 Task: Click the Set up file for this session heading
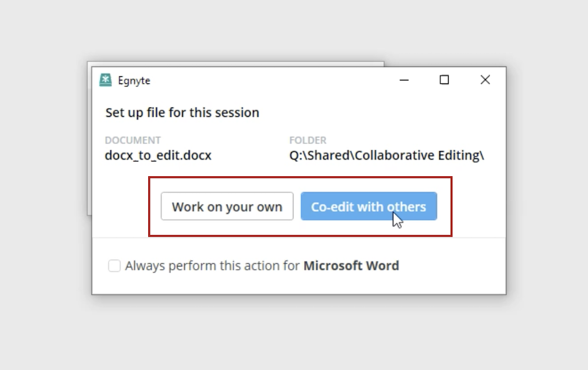pos(182,112)
